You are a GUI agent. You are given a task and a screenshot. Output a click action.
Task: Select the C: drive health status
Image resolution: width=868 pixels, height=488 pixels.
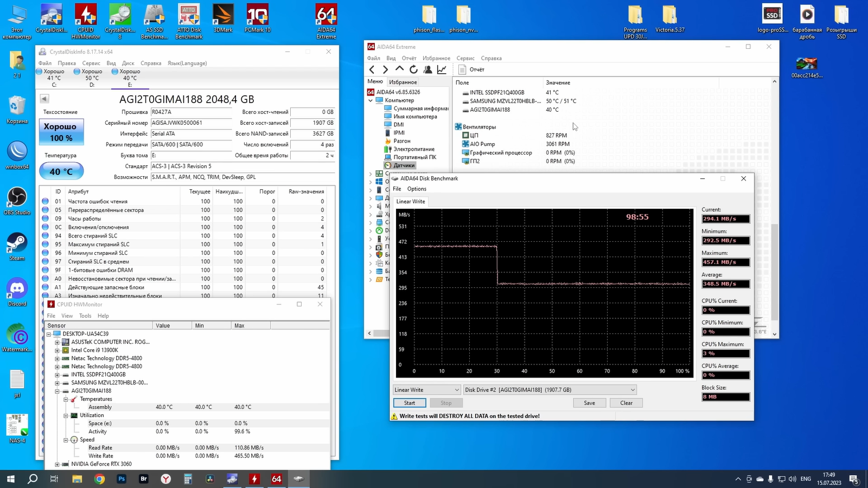[51, 78]
